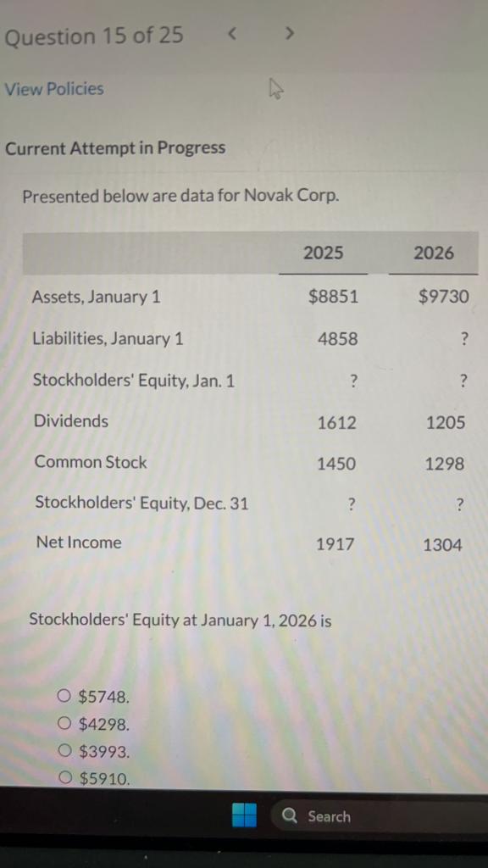Go back using the left arrow

[232, 32]
